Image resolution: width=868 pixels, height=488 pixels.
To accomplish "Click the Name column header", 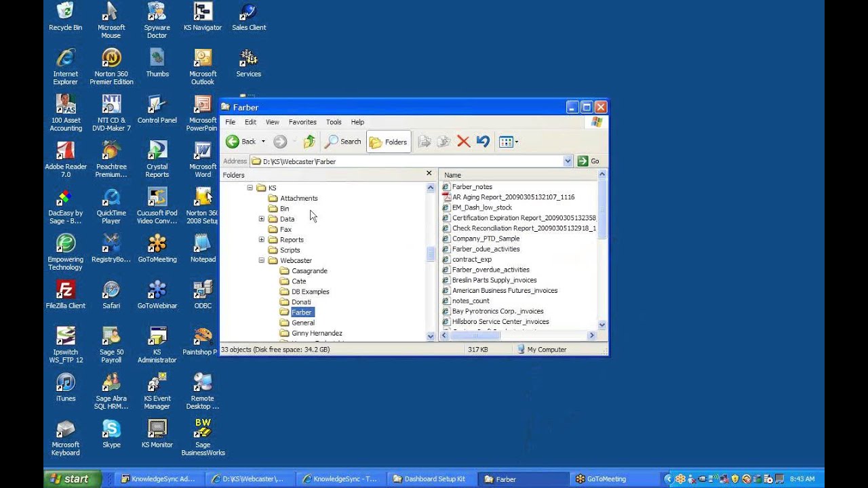I will 519,175.
